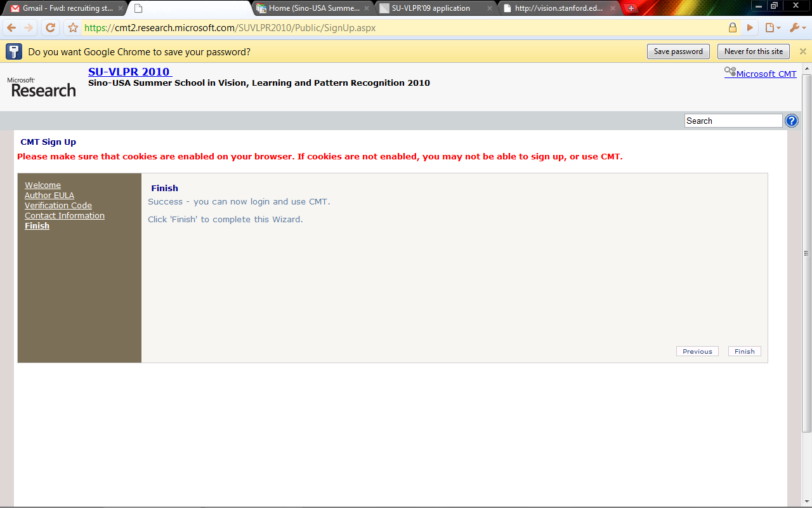Image resolution: width=812 pixels, height=508 pixels.
Task: Select the Finish step in sidebar
Action: [x=37, y=226]
